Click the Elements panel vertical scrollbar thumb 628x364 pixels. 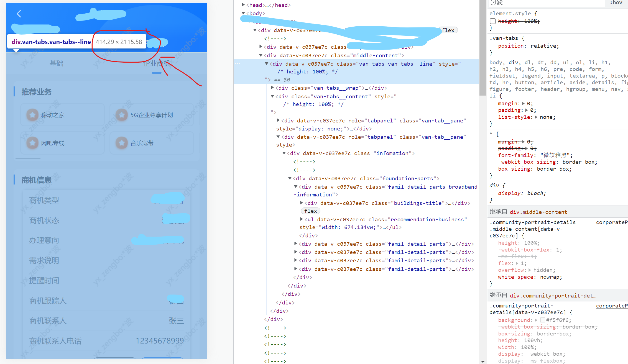(483, 48)
